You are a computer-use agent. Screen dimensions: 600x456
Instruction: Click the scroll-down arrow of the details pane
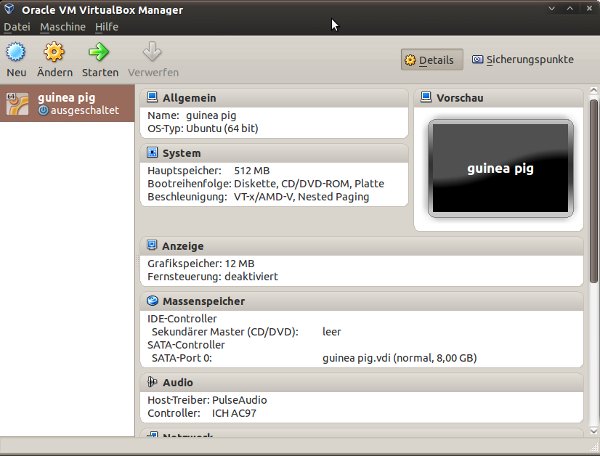tap(593, 431)
